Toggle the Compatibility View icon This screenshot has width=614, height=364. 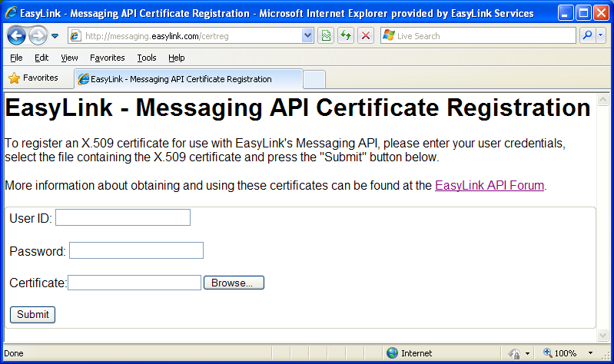point(326,35)
